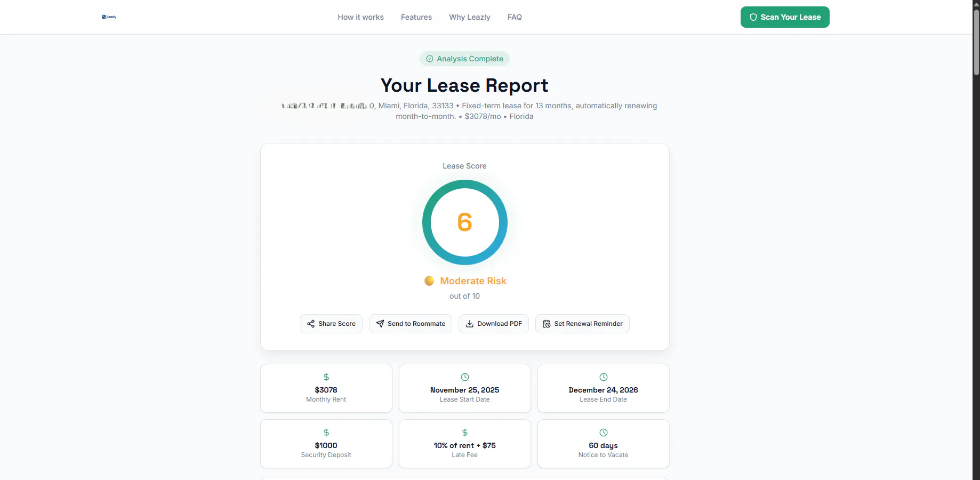Click the dollar icon above Late Fee
This screenshot has height=480, width=980.
coord(465,433)
